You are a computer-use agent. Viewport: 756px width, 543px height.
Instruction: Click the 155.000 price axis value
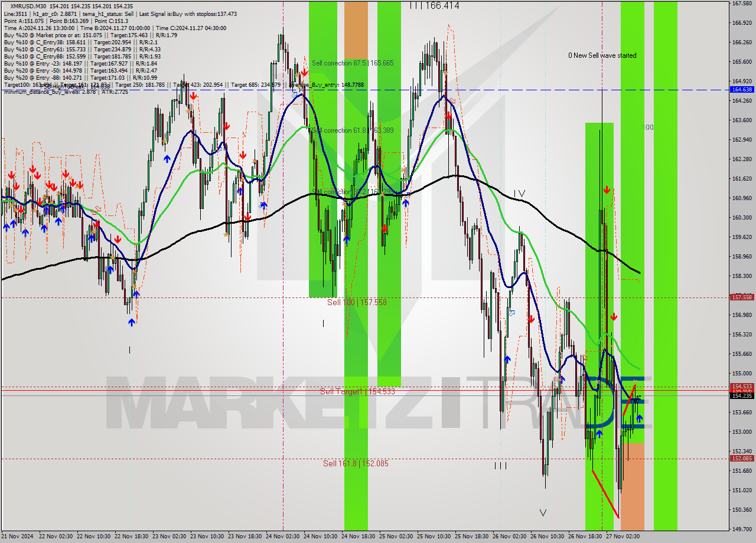point(741,374)
